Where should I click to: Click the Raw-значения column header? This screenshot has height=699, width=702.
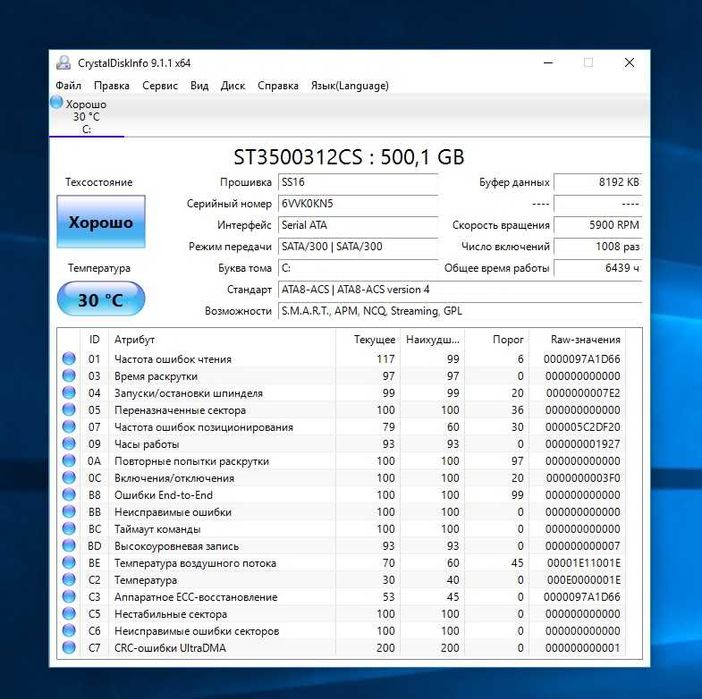[x=578, y=339]
